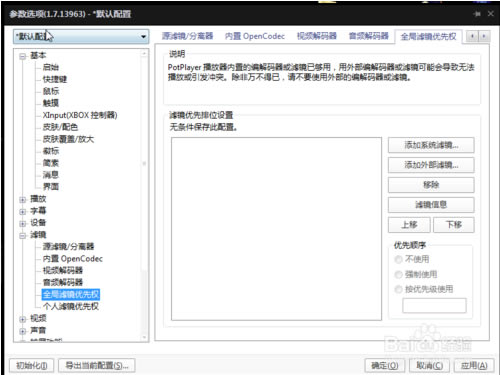Open the 默认配置 profile dropdown
Screen dimensions: 500x375
point(81,36)
